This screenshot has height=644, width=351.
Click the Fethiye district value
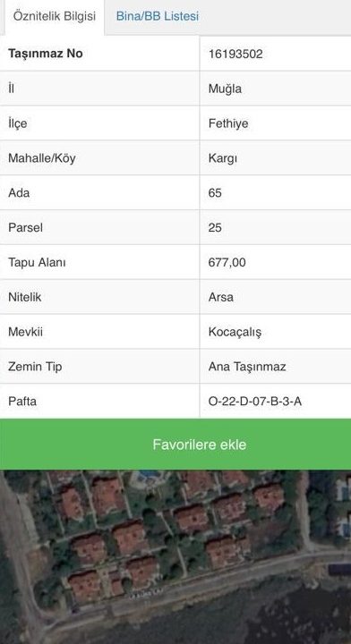[228, 123]
